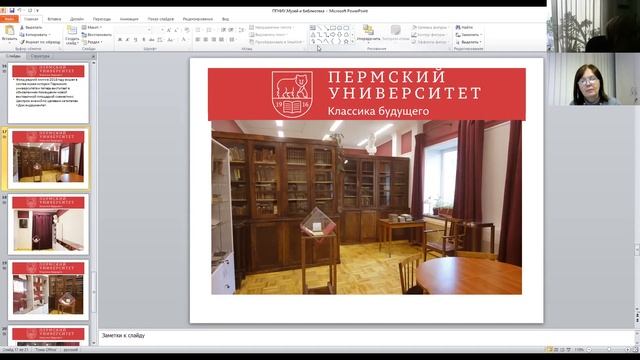This screenshot has height=360, width=640.
Task: Select slide 16 thumbnail with bullet text
Action: pyautogui.click(x=48, y=93)
